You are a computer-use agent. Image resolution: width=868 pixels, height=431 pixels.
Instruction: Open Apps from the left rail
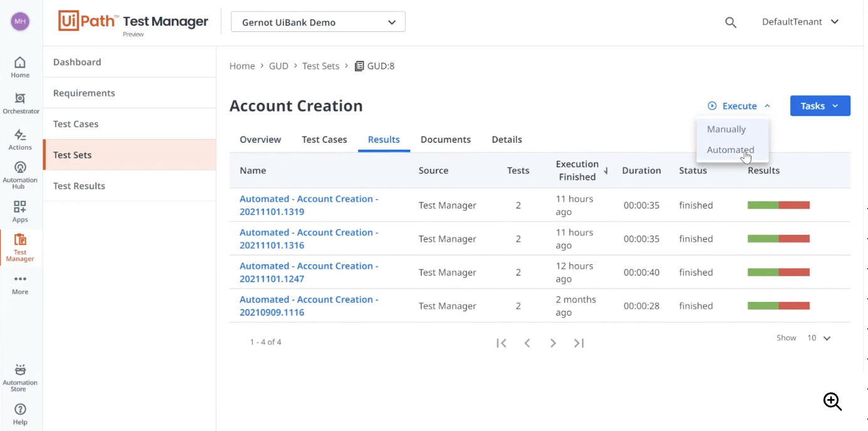point(20,212)
